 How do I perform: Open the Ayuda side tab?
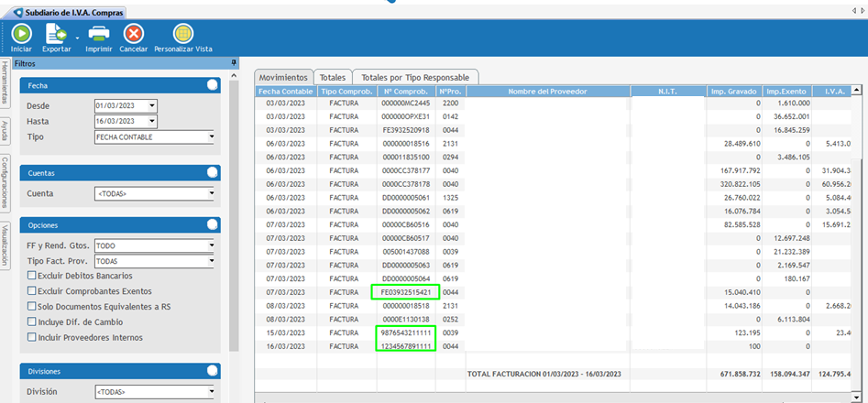coord(5,130)
